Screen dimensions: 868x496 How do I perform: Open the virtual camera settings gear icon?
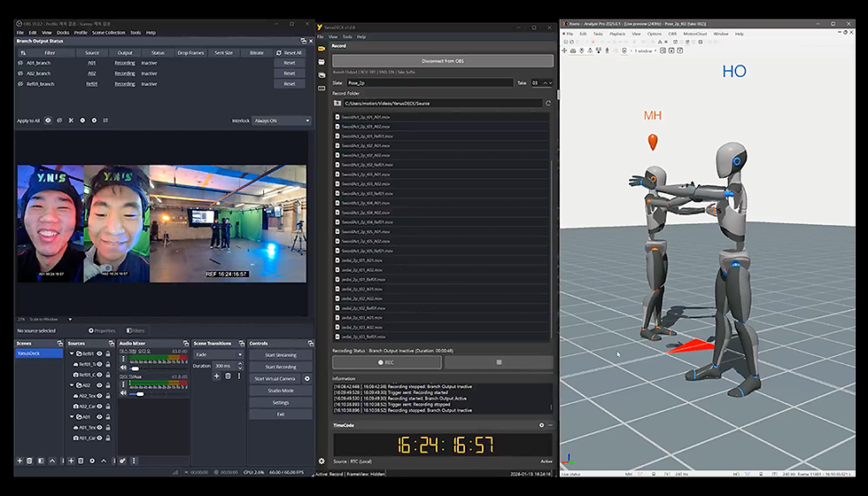coord(307,379)
